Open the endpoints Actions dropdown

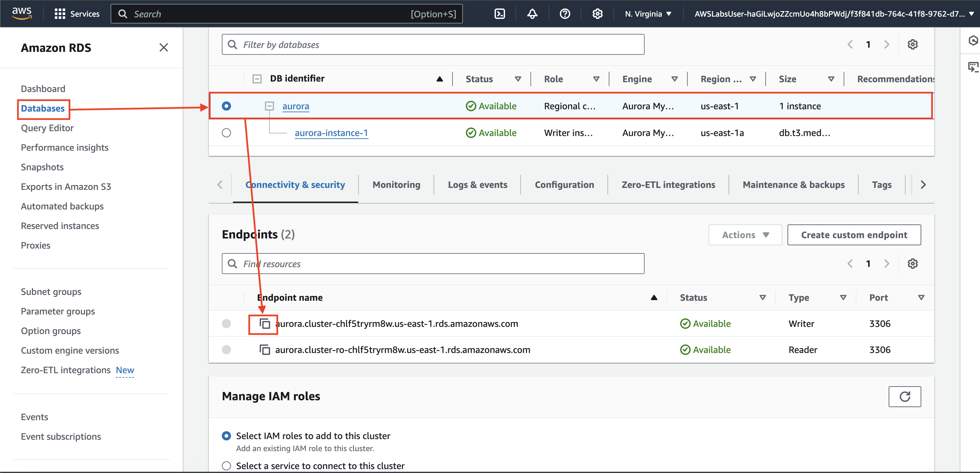tap(745, 235)
